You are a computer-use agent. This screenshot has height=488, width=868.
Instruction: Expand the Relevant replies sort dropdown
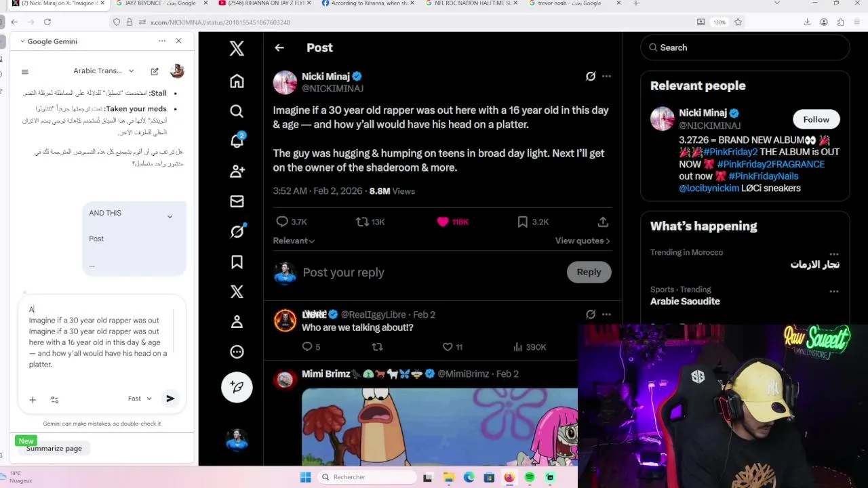point(294,241)
